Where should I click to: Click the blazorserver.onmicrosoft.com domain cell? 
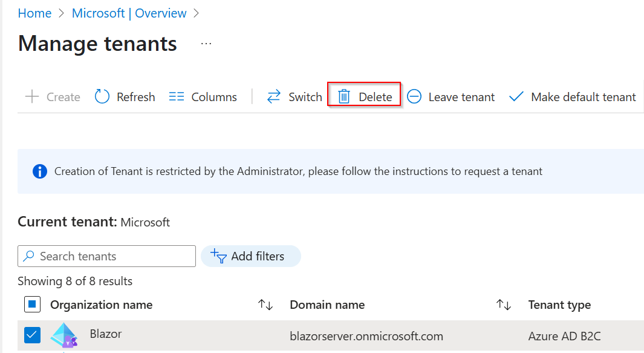pos(366,336)
